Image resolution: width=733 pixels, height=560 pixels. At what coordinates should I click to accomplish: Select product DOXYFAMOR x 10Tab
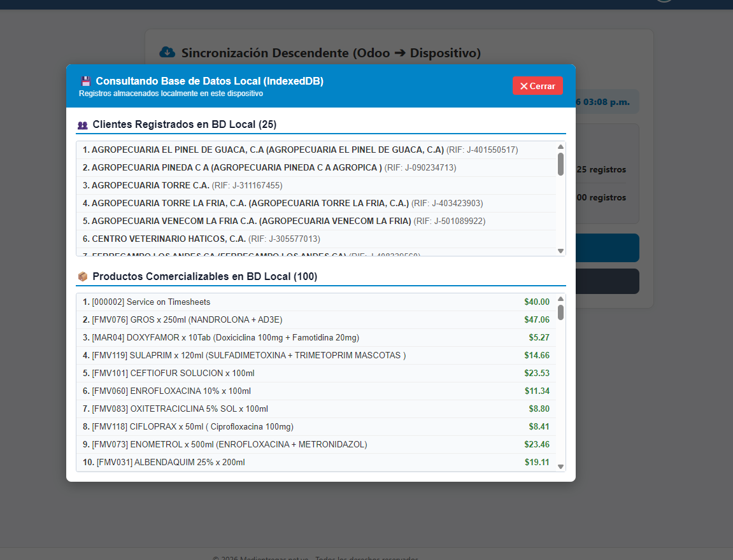(x=316, y=338)
